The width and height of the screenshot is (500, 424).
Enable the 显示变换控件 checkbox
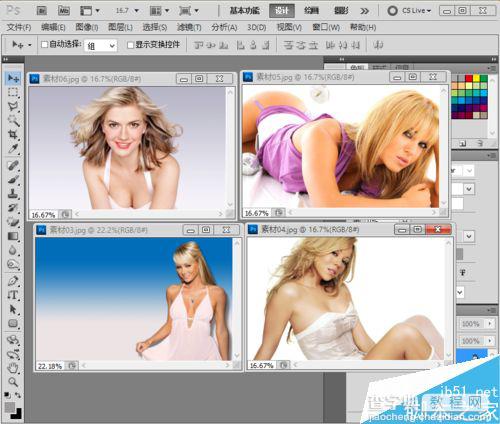coord(130,45)
